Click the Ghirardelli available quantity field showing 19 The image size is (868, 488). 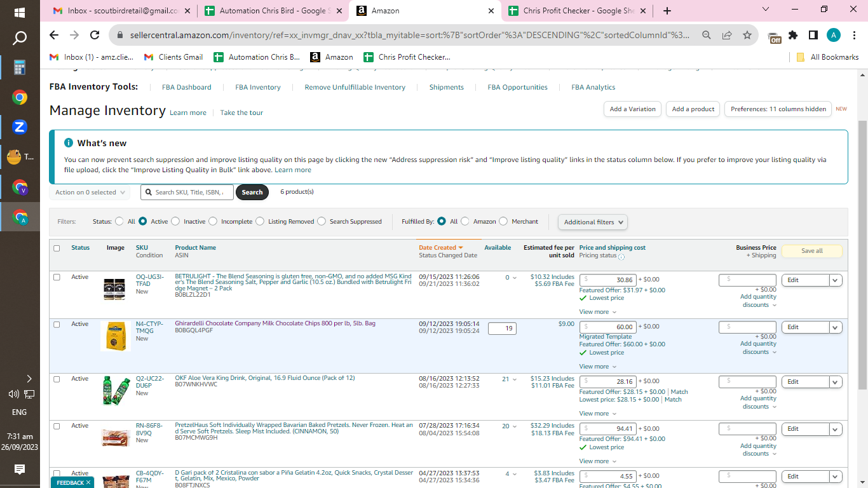(x=502, y=329)
